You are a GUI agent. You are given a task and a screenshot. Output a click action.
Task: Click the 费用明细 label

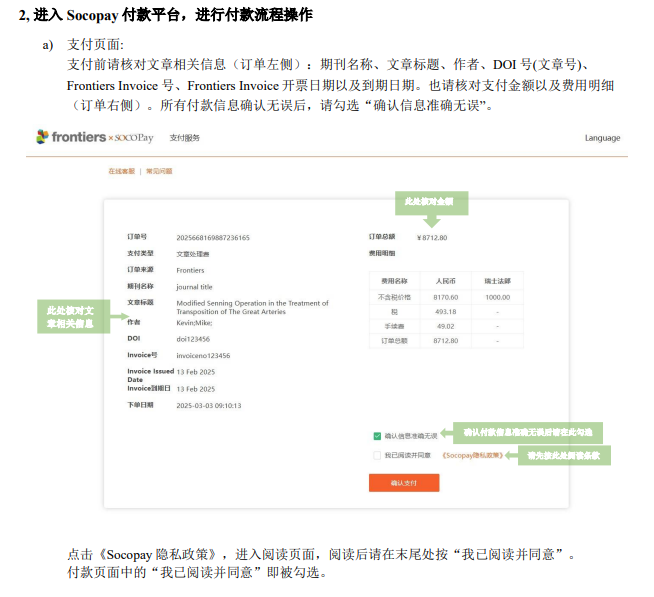pyautogui.click(x=382, y=253)
